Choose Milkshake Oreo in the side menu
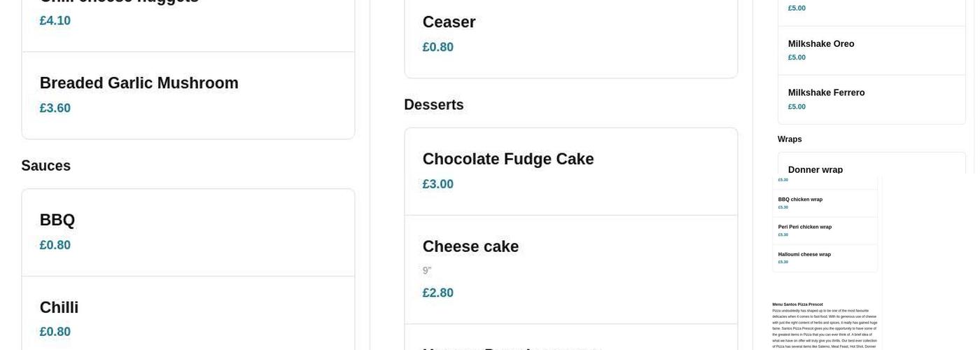 coord(821,44)
